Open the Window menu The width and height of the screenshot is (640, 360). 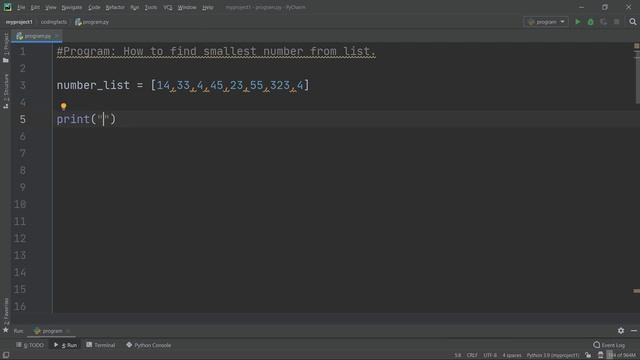(187, 7)
